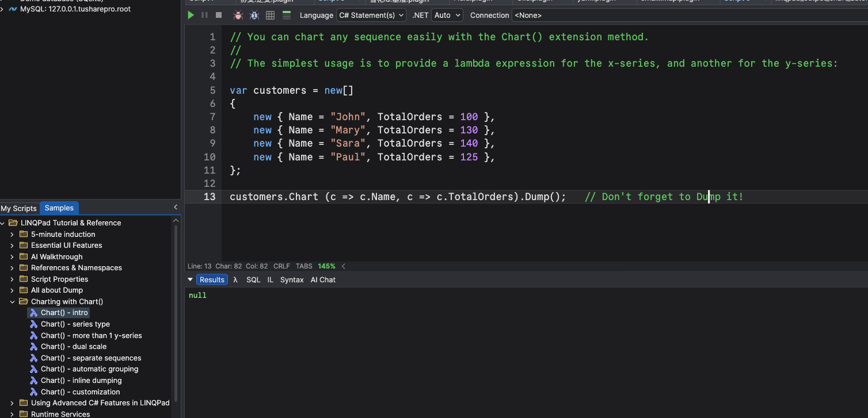Open the Language dropdown showing C# Statement(s)

371,15
